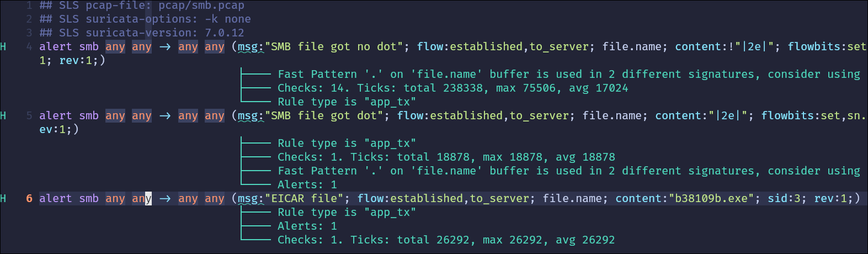Click the Fast Pattern diagnostic under line 4

pyautogui.click(x=568, y=75)
